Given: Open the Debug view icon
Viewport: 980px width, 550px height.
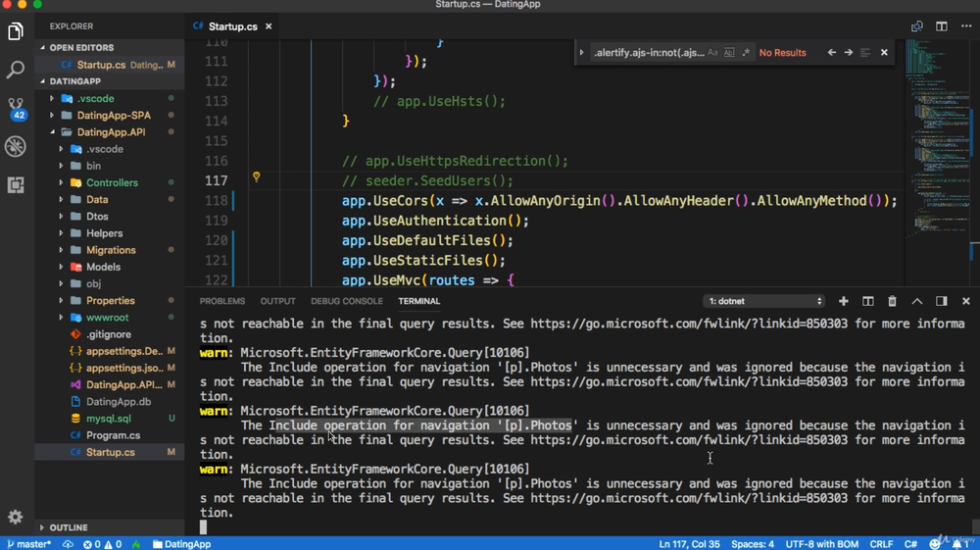Looking at the screenshot, I should tap(16, 146).
